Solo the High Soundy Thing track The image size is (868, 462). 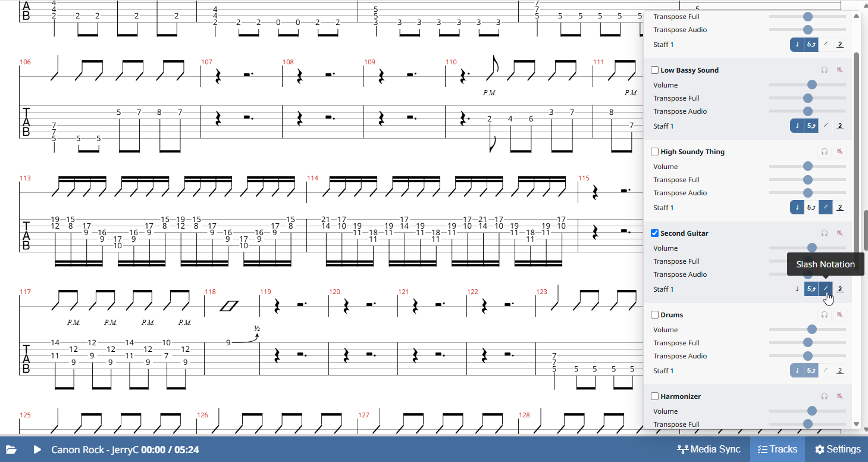[825, 152]
